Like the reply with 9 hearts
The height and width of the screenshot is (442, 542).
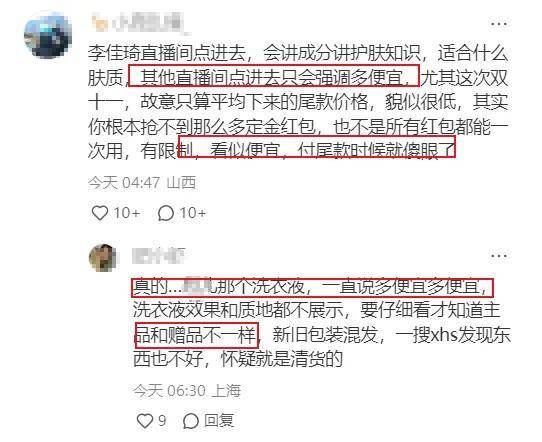pyautogui.click(x=145, y=421)
